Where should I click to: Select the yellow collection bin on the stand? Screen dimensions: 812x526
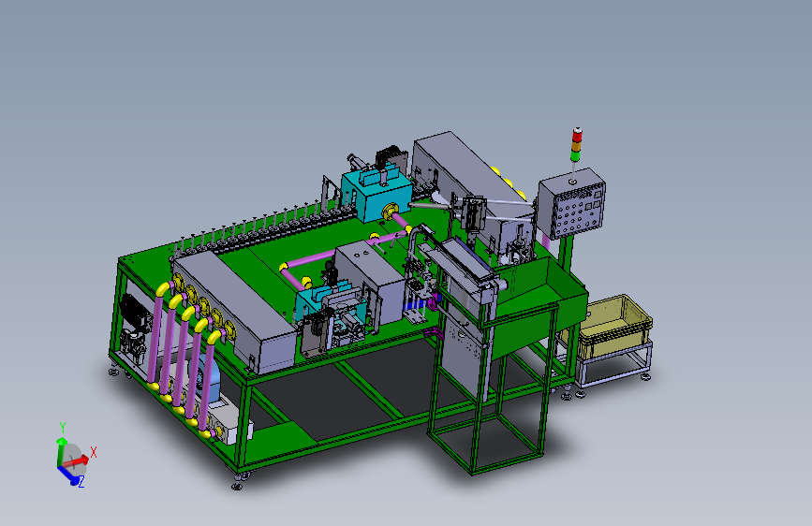pos(615,326)
